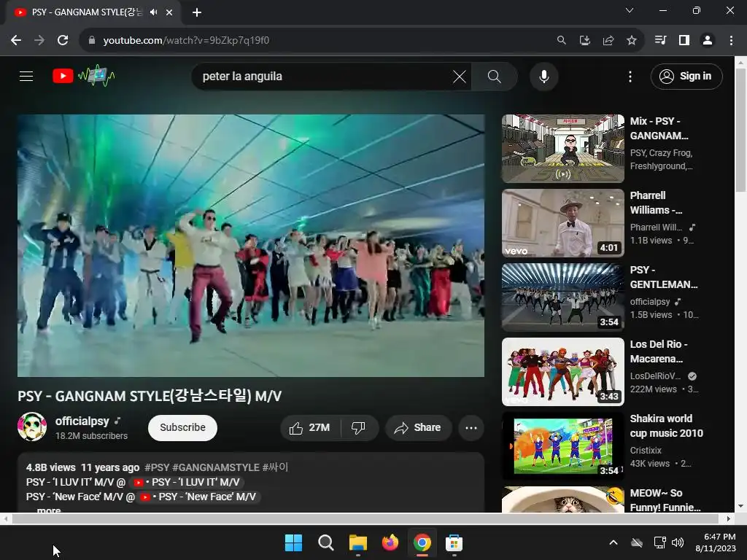Viewport: 747px width, 560px height.
Task: Open the Shakira world cup music thumbnail
Action: coord(562,446)
